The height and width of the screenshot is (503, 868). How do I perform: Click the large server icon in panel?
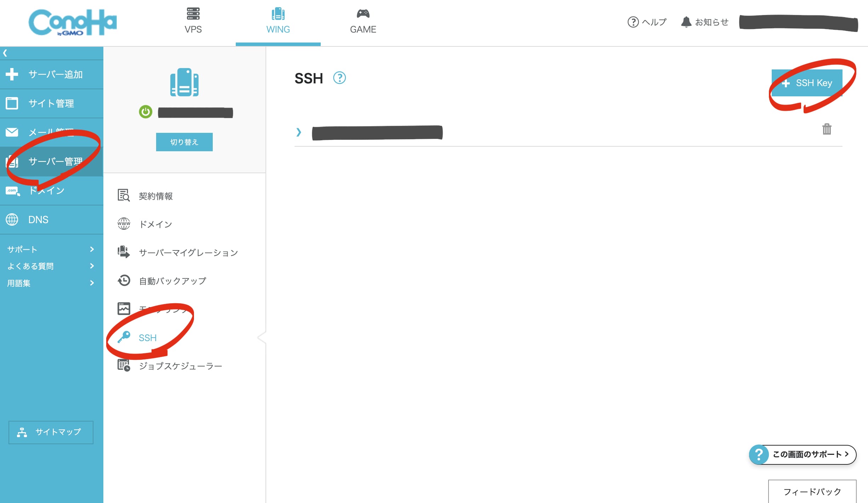pyautogui.click(x=184, y=82)
